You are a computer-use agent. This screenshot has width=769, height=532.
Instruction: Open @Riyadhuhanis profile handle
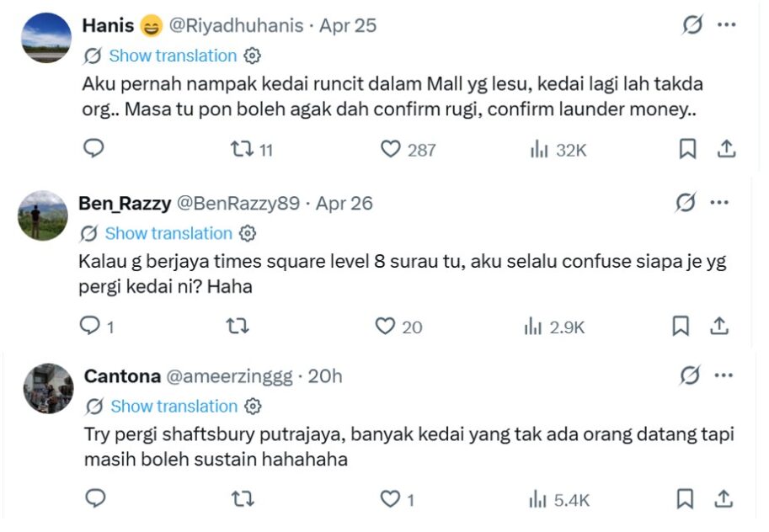pos(237,25)
